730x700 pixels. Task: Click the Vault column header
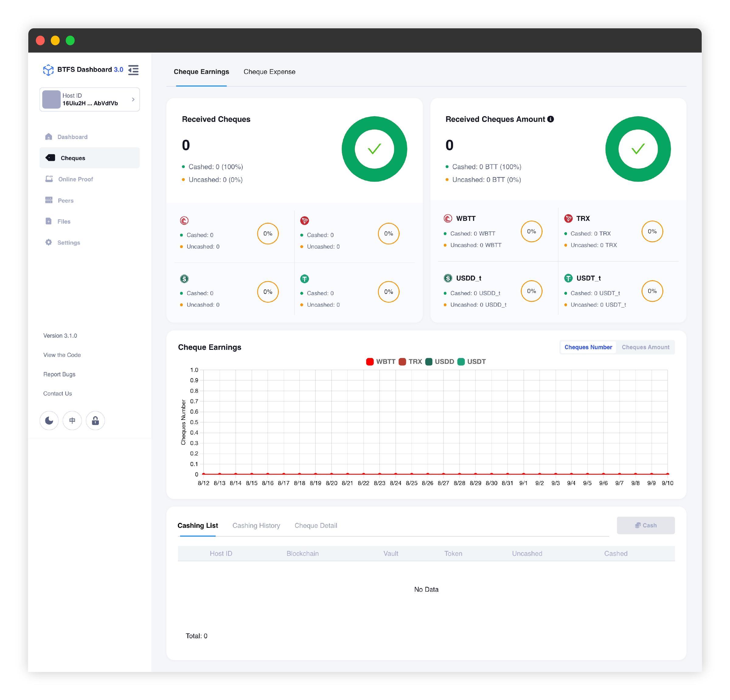pos(391,553)
